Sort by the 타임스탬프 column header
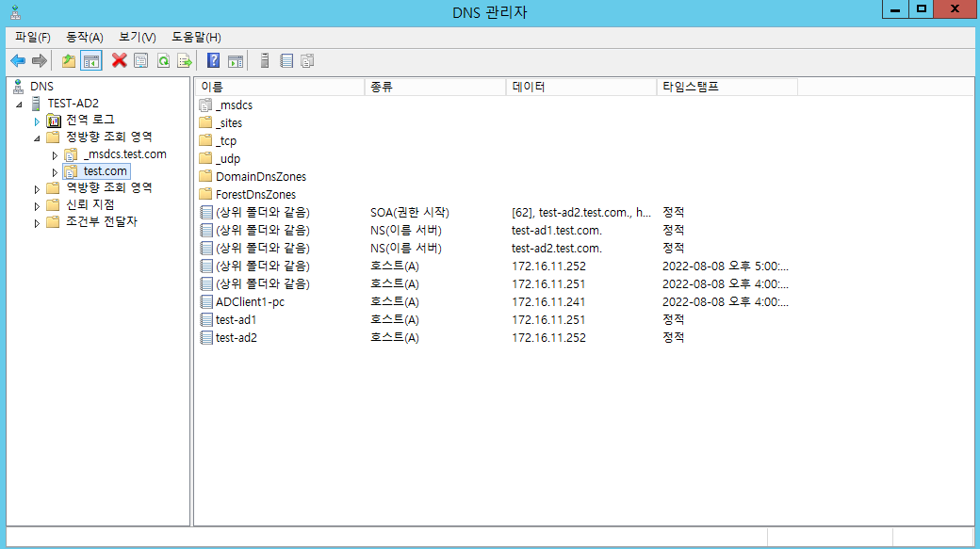The width and height of the screenshot is (980, 549). (727, 87)
